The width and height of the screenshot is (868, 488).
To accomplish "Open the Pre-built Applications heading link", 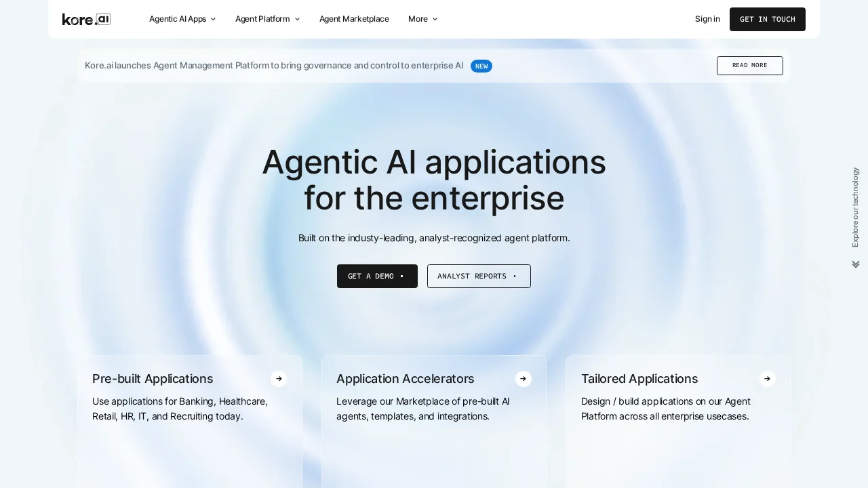I will 153,379.
